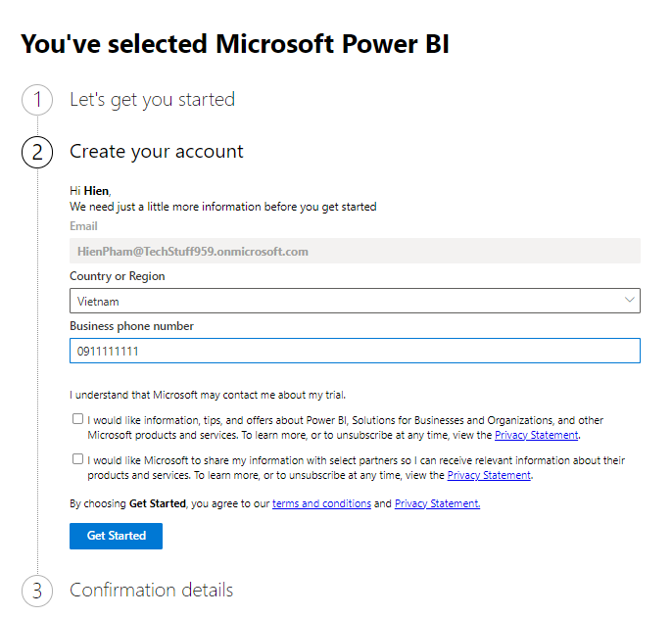Open Privacy Statement link in the partners paragraph
672x617 pixels.
489,475
